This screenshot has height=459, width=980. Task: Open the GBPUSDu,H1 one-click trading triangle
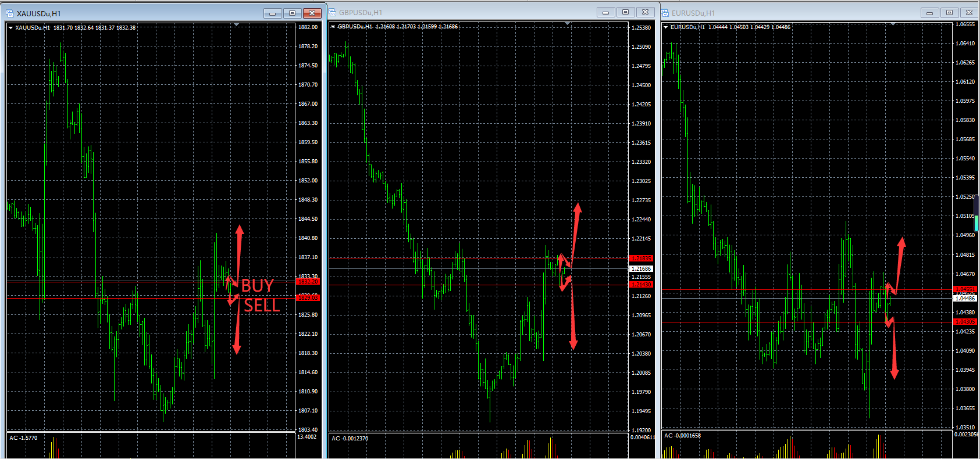tap(333, 27)
